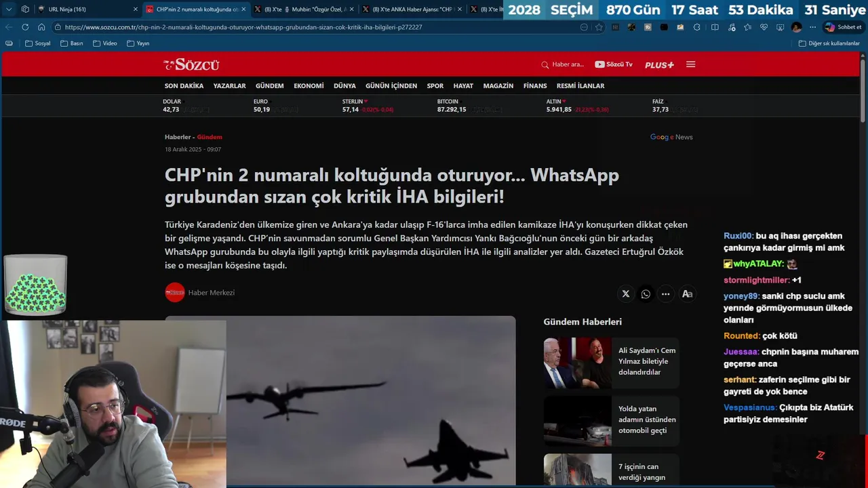Open the Basın bookmarks folder
Viewport: 868px width, 488px height.
71,43
